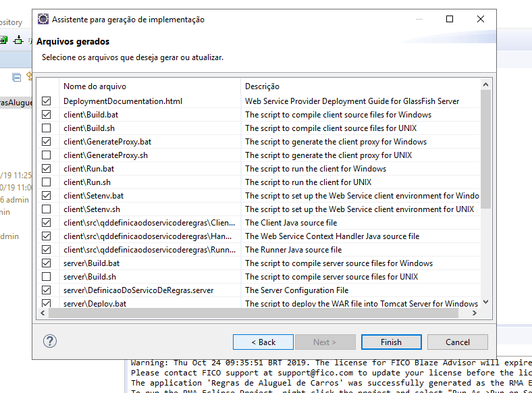Maximize the wizard dialog window
Viewport: 532px width, 393px height.
pos(450,19)
